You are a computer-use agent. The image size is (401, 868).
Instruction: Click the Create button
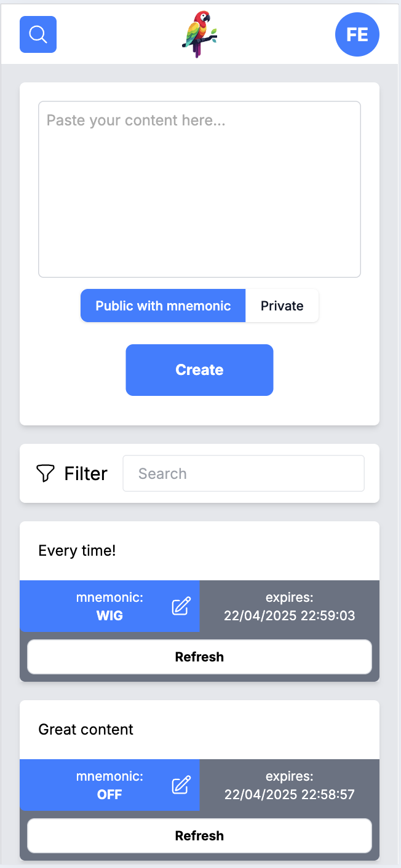199,370
